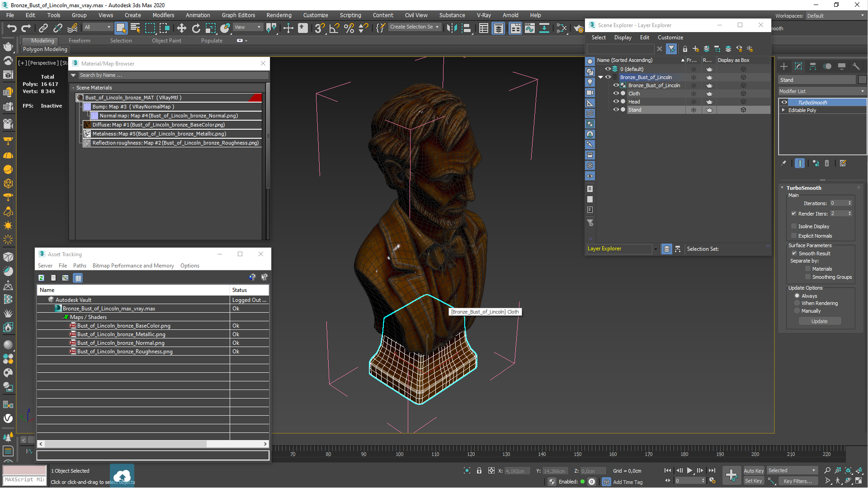This screenshot has width=868, height=488.
Task: Toggle Render Iters checkbox
Action: point(794,213)
